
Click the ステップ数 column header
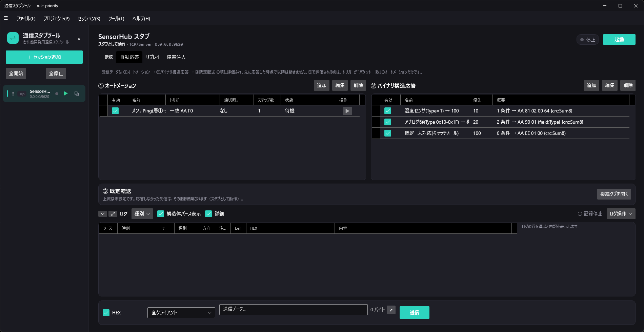coord(267,100)
